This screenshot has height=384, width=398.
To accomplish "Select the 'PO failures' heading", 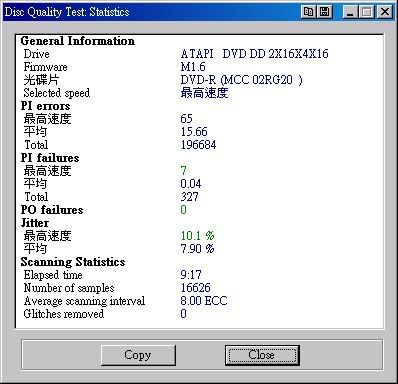I will [x=52, y=210].
